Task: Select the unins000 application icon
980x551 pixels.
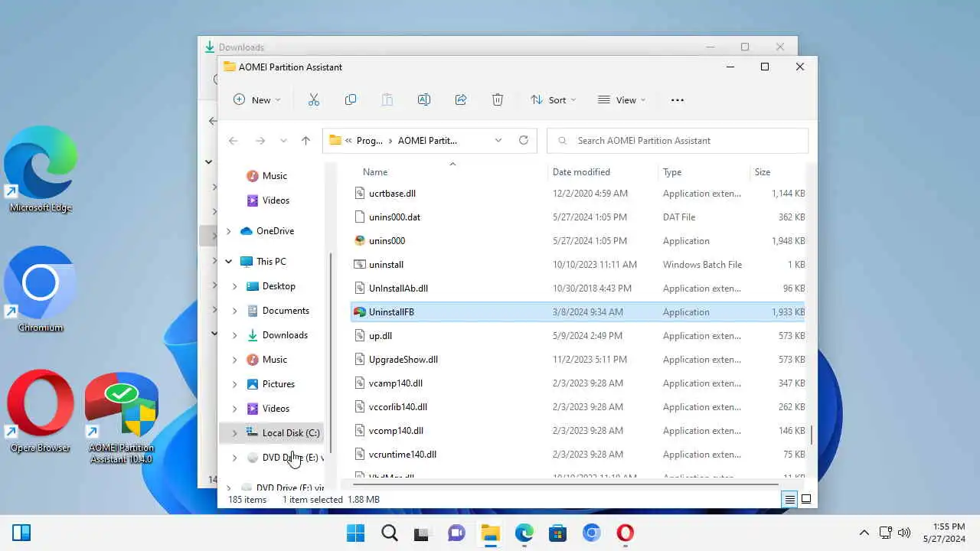Action: [x=360, y=240]
